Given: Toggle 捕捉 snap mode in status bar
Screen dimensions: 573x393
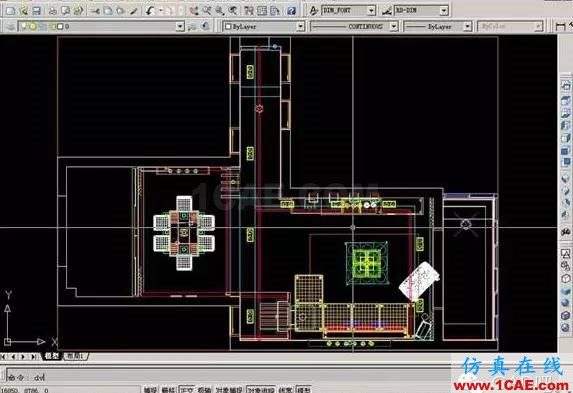Looking at the screenshot, I should coord(150,390).
